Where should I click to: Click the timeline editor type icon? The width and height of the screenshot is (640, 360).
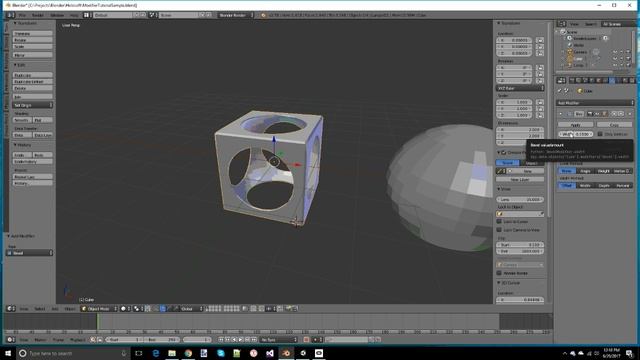click(x=11, y=340)
